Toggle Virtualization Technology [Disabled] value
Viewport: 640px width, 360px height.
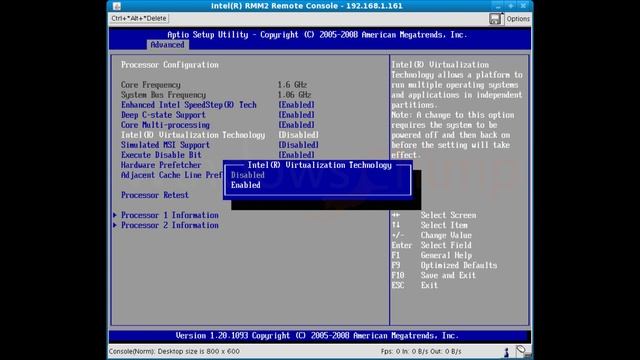click(x=298, y=135)
